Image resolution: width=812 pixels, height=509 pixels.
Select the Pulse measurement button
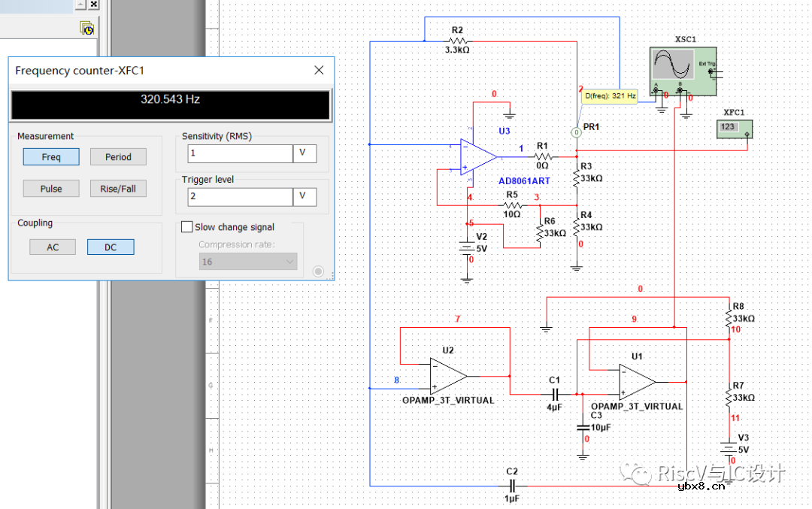pos(51,189)
